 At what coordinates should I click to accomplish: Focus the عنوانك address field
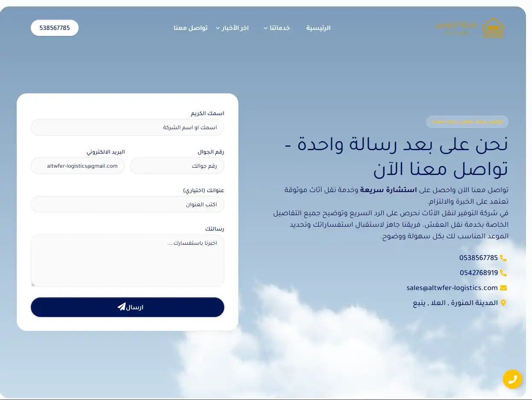[x=127, y=204]
